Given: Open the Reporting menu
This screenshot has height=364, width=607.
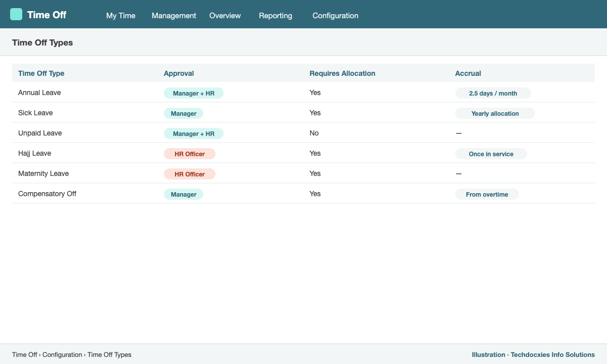Looking at the screenshot, I should pos(276,16).
